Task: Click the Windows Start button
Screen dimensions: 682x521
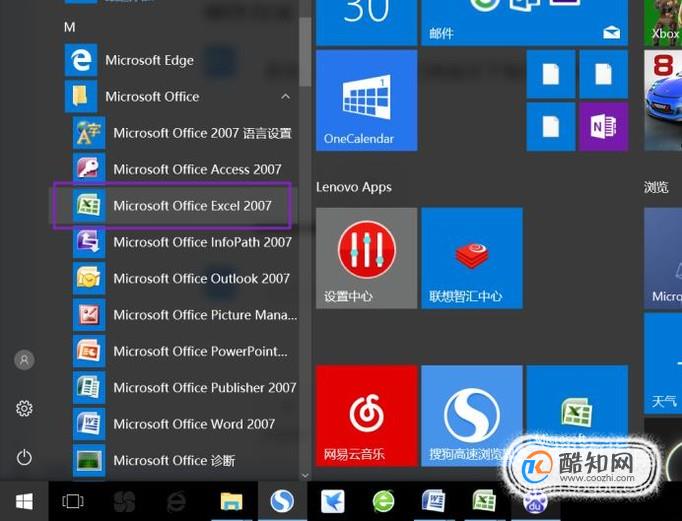Action: (24, 501)
